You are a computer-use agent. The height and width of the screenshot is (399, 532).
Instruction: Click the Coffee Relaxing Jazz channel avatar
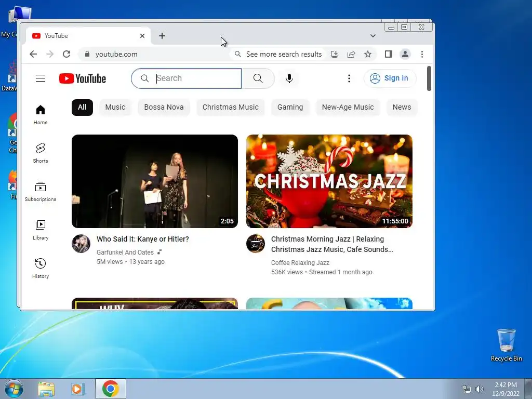256,244
